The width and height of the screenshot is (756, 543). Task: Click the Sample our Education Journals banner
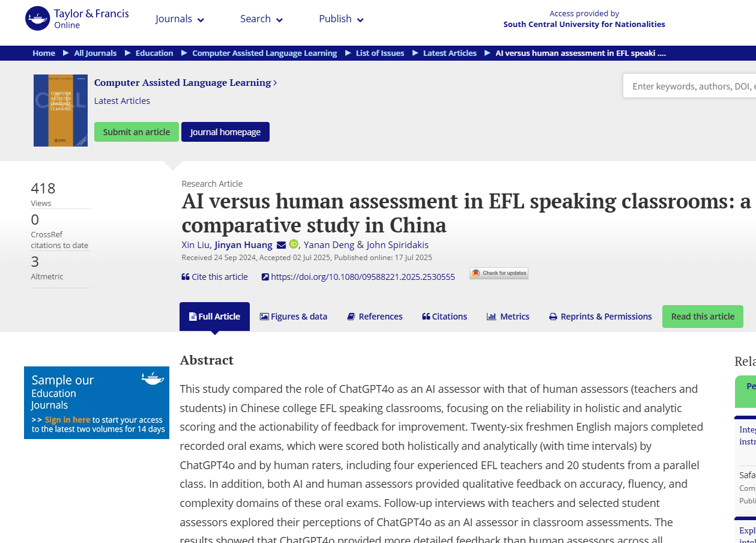point(97,403)
